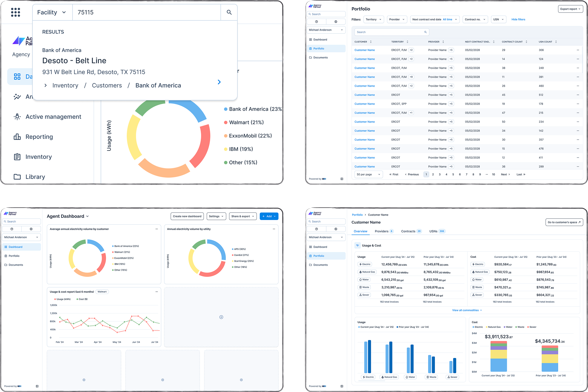This screenshot has width=588, height=392.
Task: Open the blue Add dropdown button
Action: point(269,216)
